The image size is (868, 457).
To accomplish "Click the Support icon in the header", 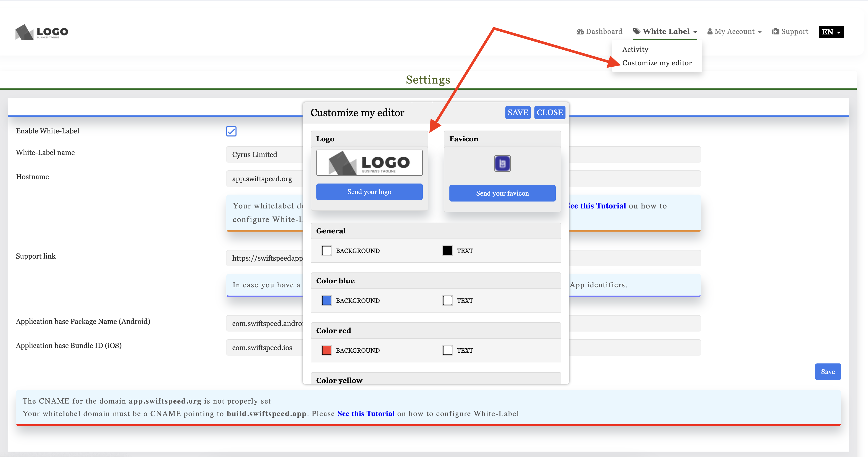I will pos(776,31).
